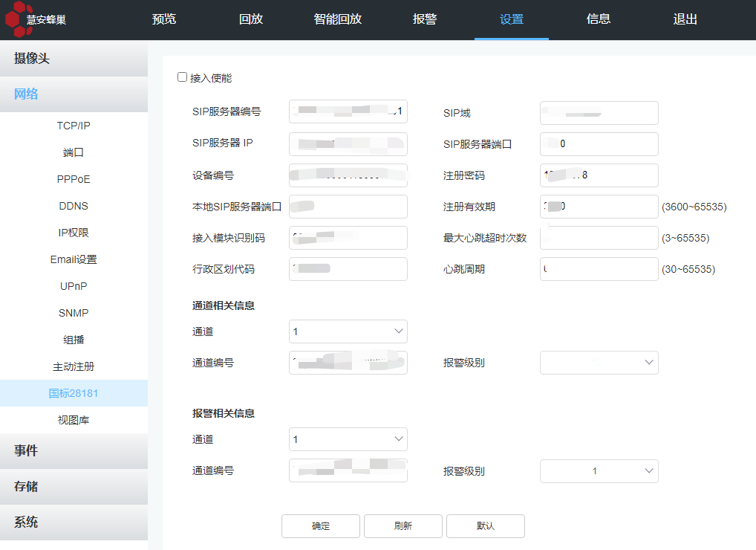Screen dimensions: 756x550
Task: Go to the 智能回放 tab
Action: 338,19
